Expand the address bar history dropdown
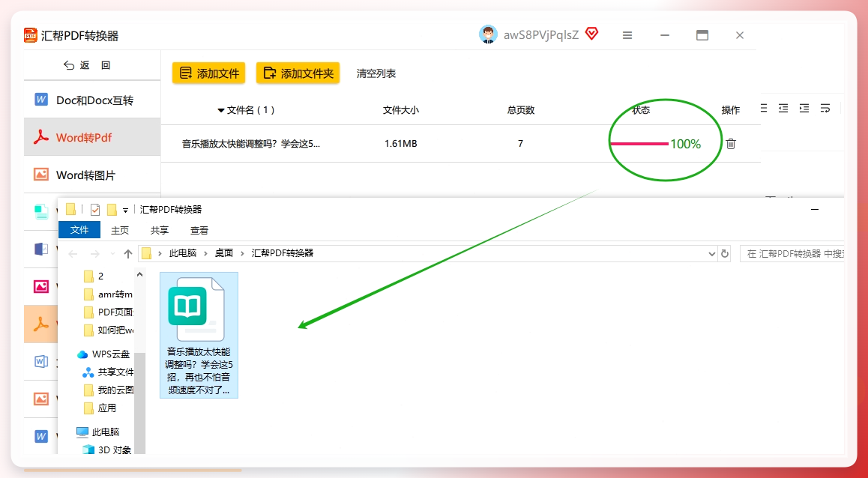 [x=712, y=254]
